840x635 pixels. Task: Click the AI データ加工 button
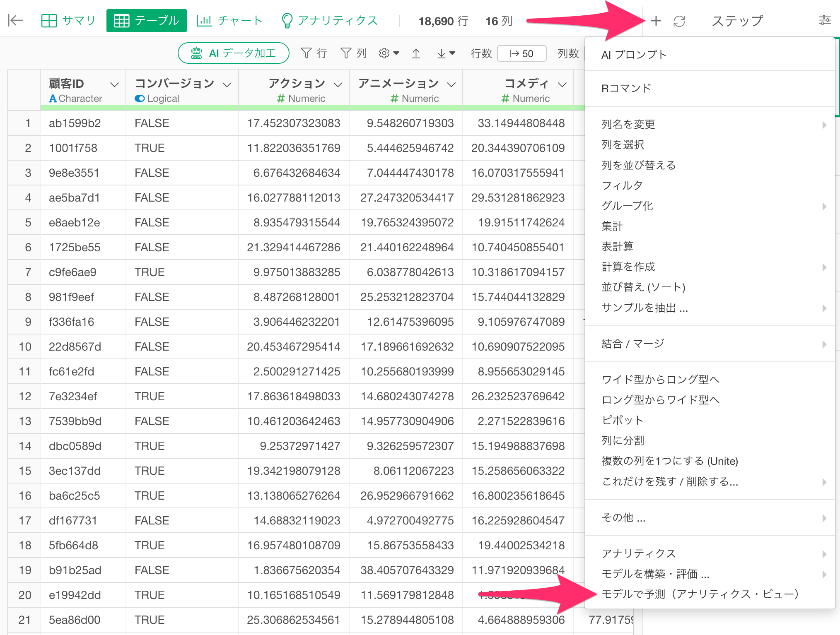pos(233,53)
